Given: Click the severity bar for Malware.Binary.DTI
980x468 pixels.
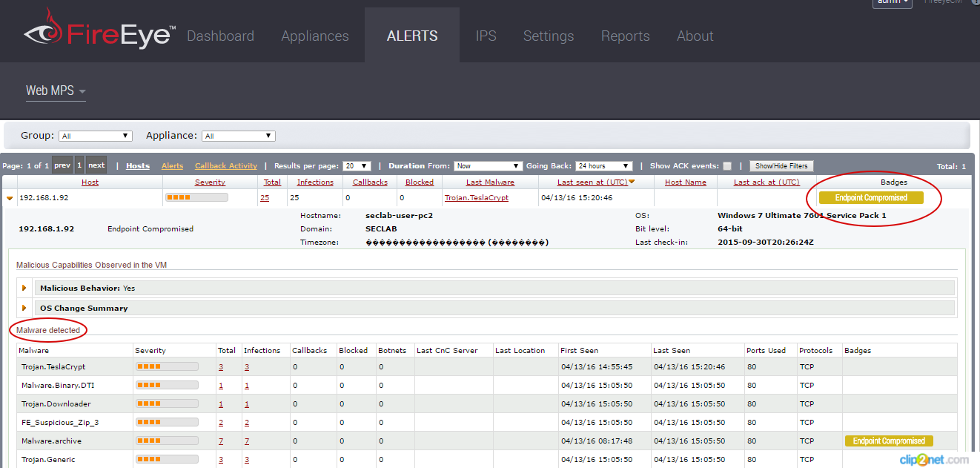Looking at the screenshot, I should [x=166, y=384].
